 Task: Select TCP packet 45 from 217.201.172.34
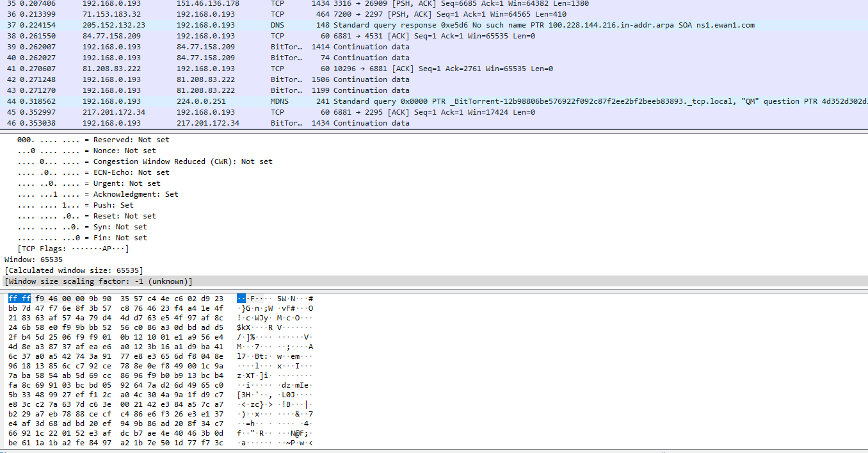(x=256, y=111)
